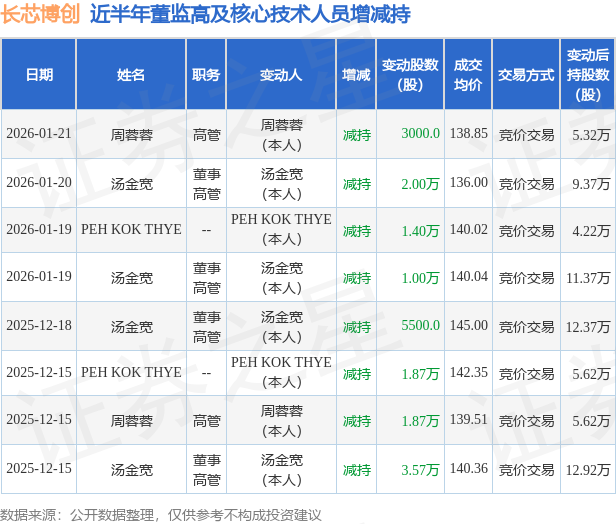Select the 变动人 column header
Image resolution: width=616 pixels, height=524 pixels.
pyautogui.click(x=281, y=74)
